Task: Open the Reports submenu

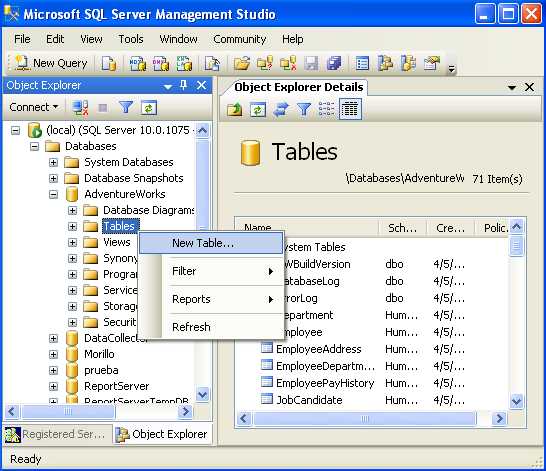Action: point(211,299)
